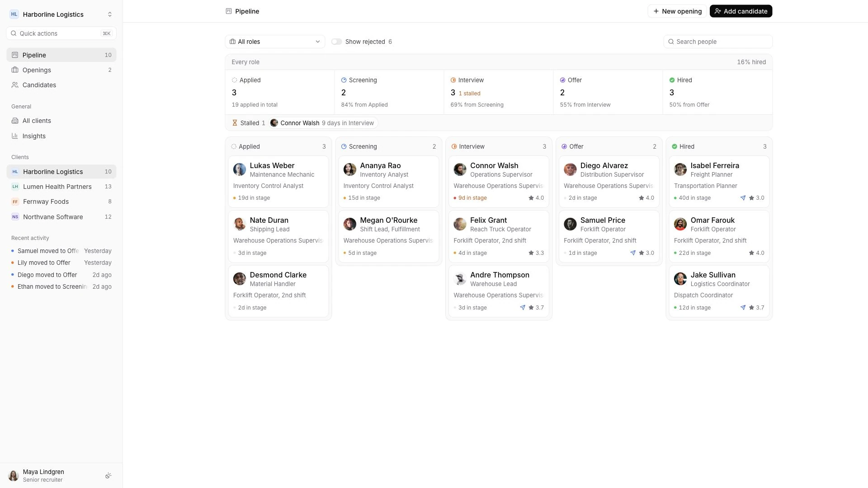Click the hourglass Stalled icon
This screenshot has width=868, height=488.
coord(235,123)
